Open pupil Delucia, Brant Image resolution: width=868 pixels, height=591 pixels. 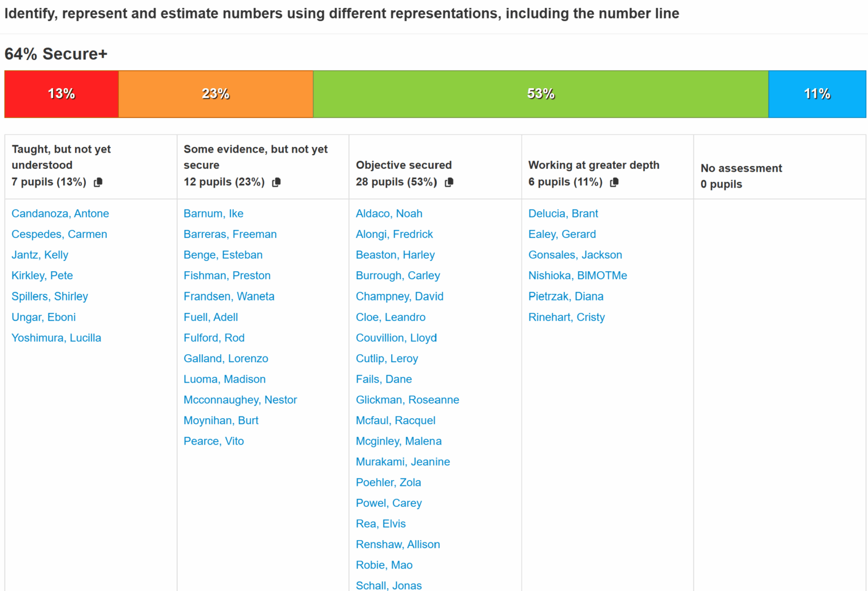(x=563, y=214)
